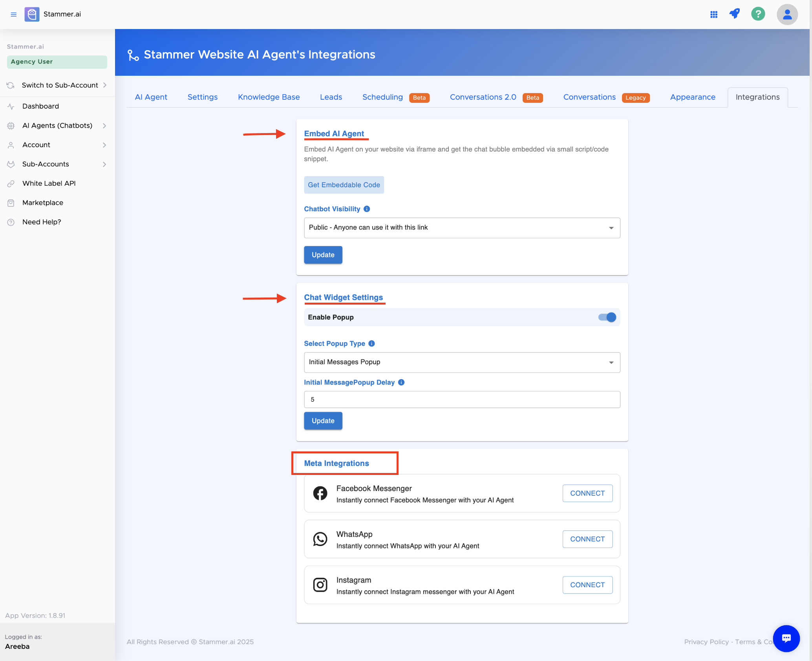
Task: Click the Marketplace bag icon
Action: (11, 203)
